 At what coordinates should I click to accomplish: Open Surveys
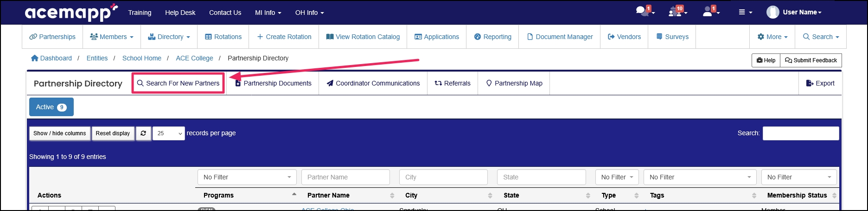tap(672, 37)
